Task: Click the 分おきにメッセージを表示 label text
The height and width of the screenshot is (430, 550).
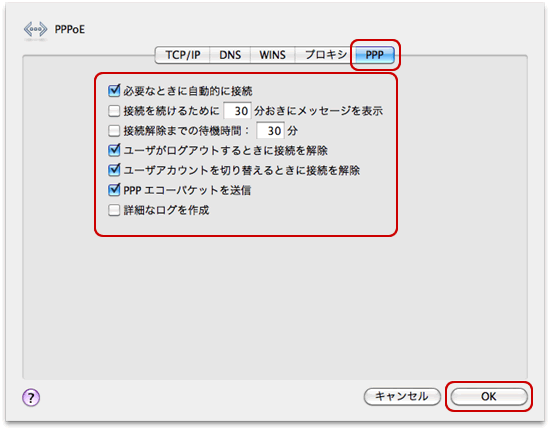Action: [x=318, y=111]
